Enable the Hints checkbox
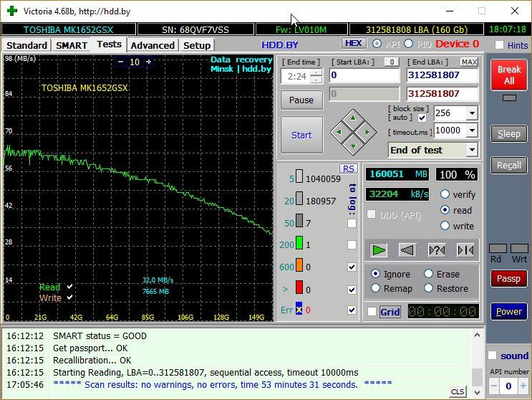Image resolution: width=532 pixels, height=400 pixels. (499, 45)
